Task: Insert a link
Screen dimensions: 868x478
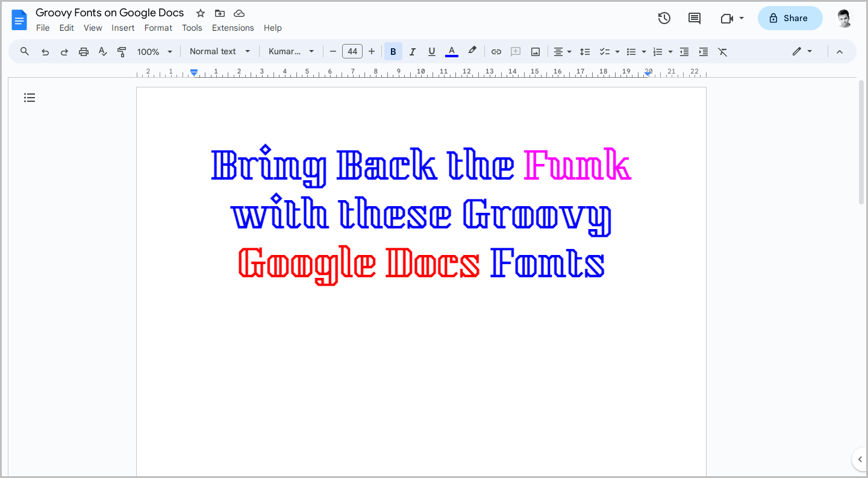Action: [x=496, y=51]
